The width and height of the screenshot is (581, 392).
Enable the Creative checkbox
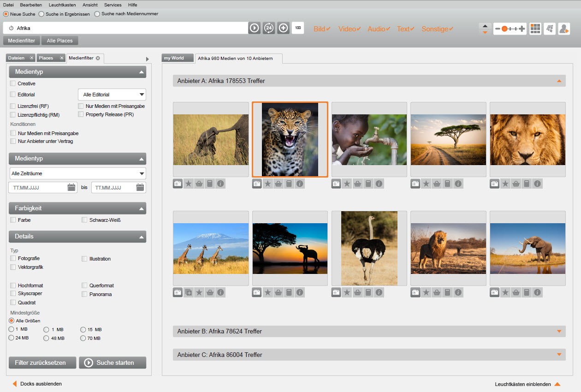pyautogui.click(x=13, y=83)
